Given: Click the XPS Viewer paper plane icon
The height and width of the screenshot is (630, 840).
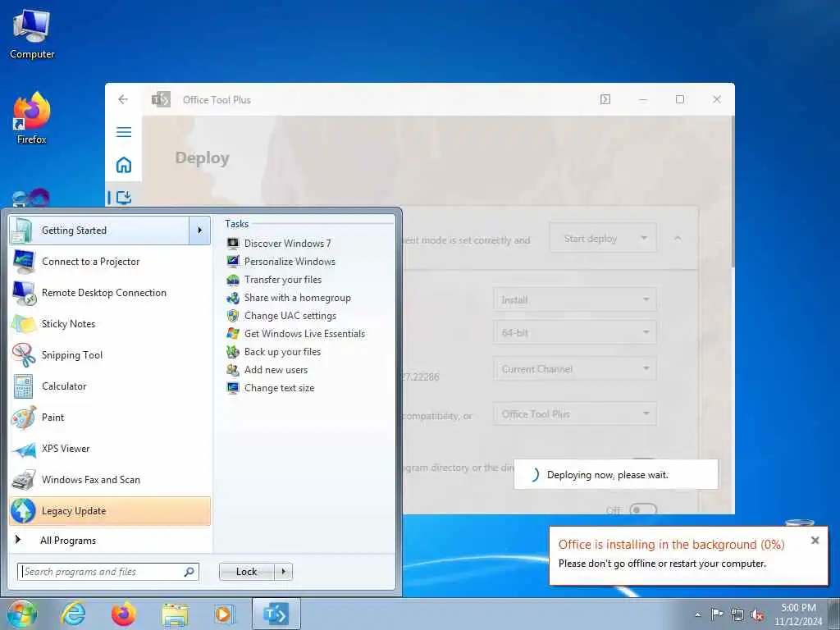Looking at the screenshot, I should coord(24,449).
